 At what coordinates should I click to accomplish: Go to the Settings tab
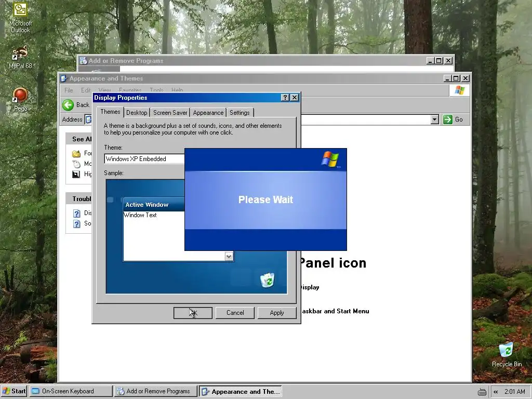(x=240, y=113)
